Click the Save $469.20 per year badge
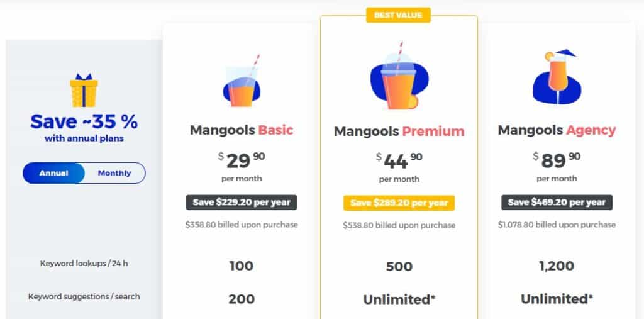 [x=557, y=202]
